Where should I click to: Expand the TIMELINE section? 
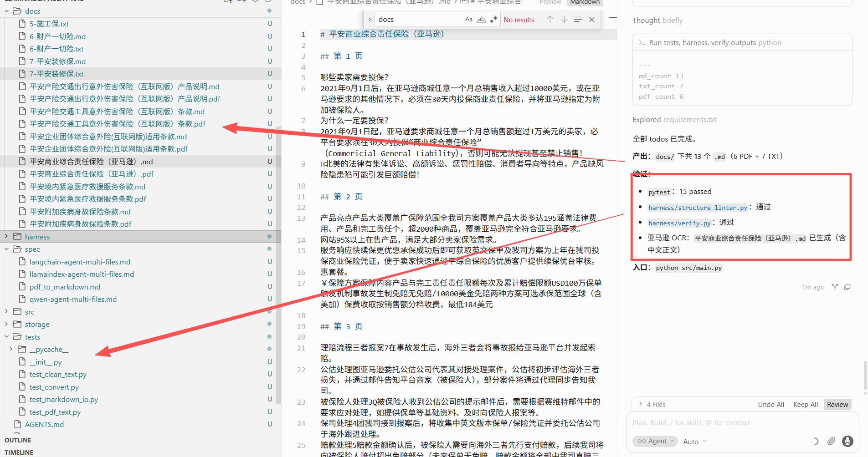click(19, 452)
